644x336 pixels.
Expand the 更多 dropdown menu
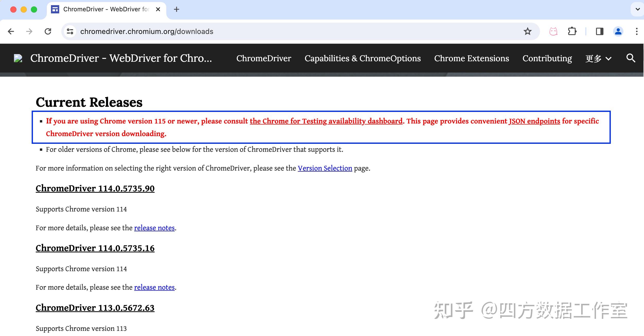pyautogui.click(x=598, y=58)
